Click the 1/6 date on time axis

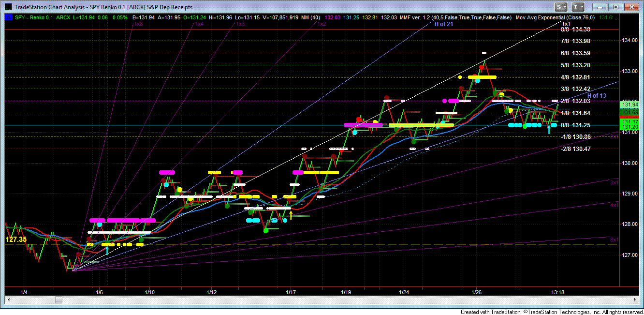point(100,292)
